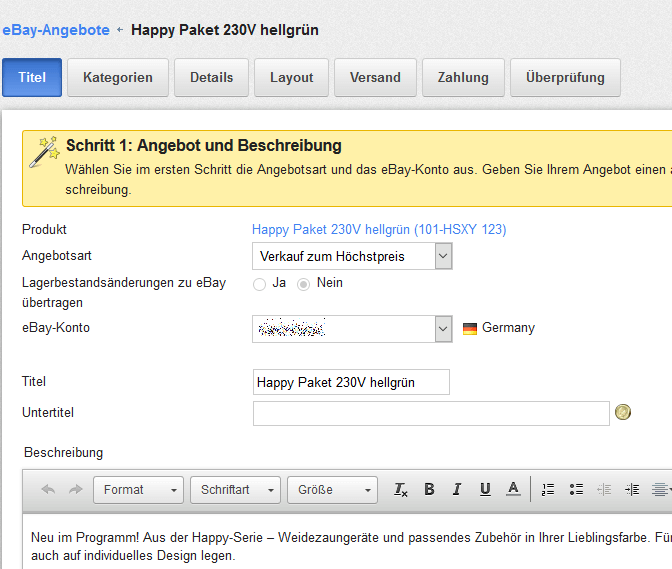Switch to the Kategorien tab
The width and height of the screenshot is (672, 569).
click(118, 78)
